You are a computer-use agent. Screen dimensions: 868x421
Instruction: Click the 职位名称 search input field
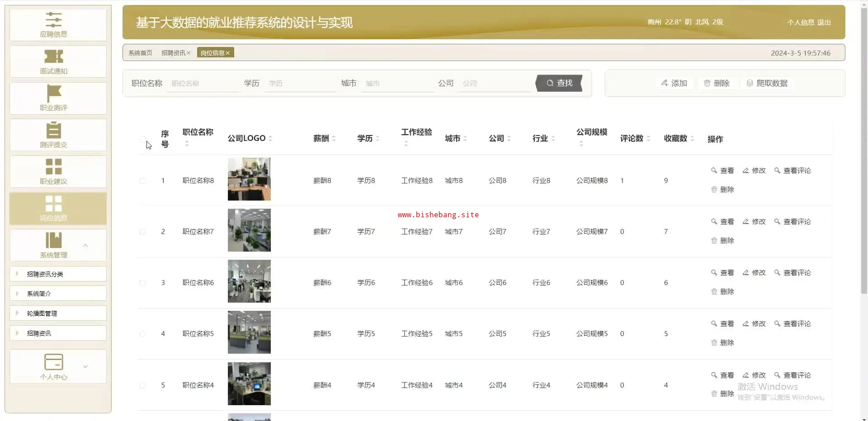pyautogui.click(x=203, y=84)
